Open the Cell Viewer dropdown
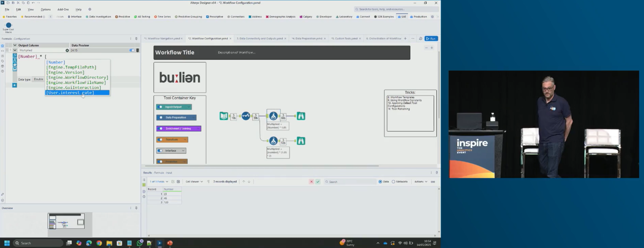 point(194,182)
